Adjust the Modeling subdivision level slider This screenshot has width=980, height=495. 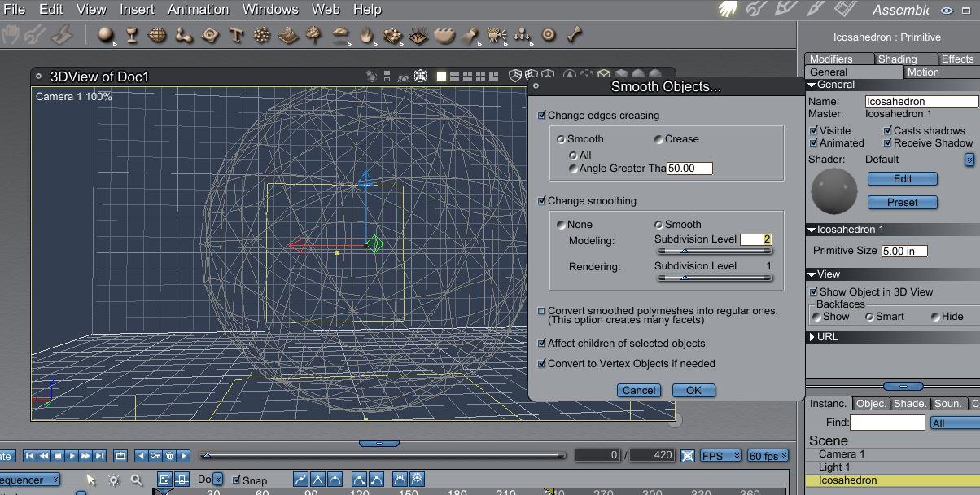point(714,252)
